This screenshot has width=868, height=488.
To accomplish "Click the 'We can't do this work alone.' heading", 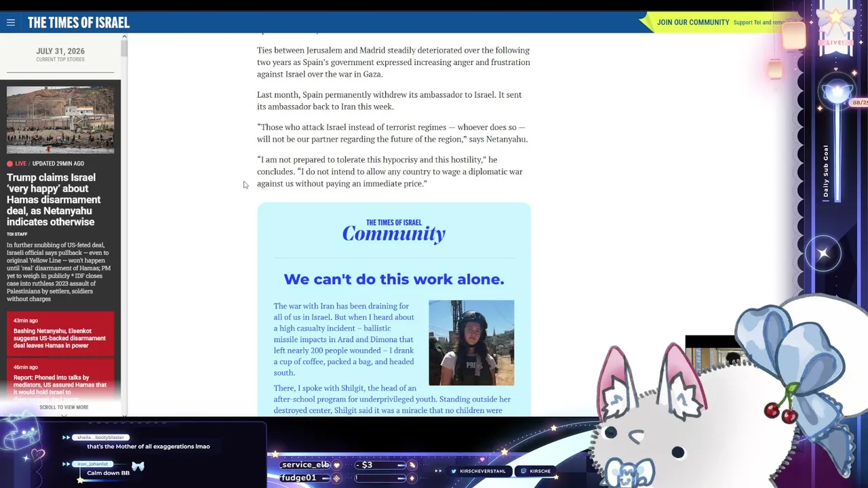I will click(x=394, y=279).
